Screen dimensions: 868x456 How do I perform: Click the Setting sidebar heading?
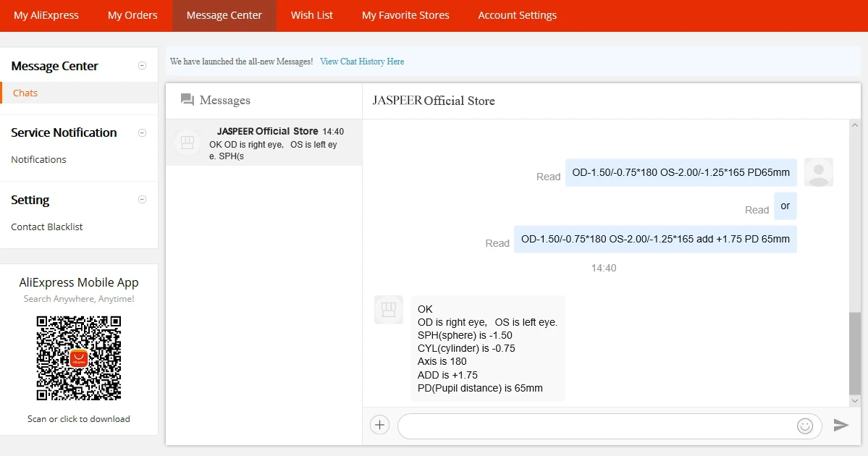coord(30,200)
